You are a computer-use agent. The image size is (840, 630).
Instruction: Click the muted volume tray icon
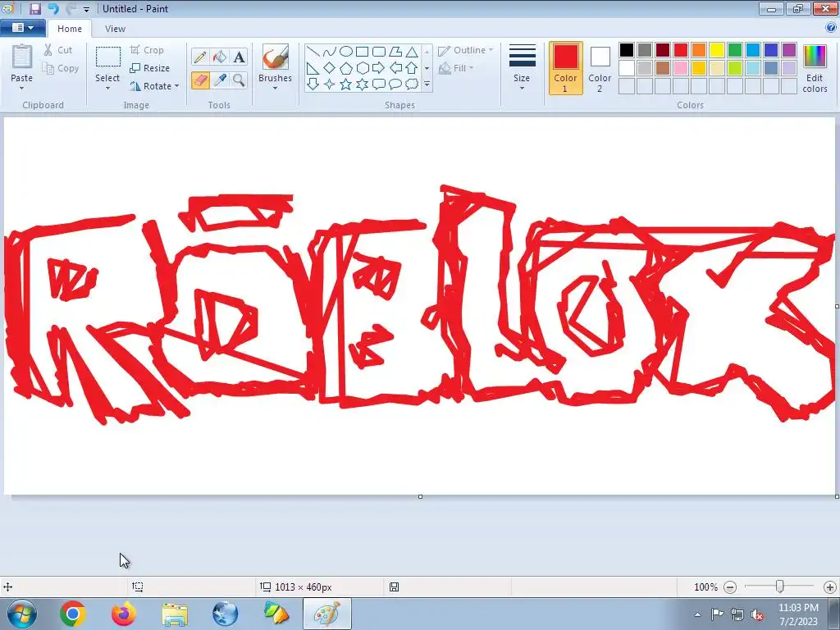[757, 614]
